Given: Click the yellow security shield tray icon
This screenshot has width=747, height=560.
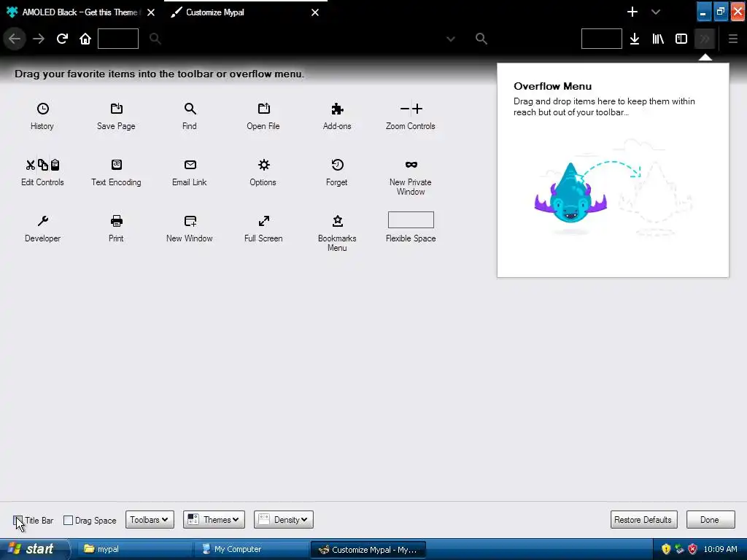Looking at the screenshot, I should pyautogui.click(x=666, y=549).
